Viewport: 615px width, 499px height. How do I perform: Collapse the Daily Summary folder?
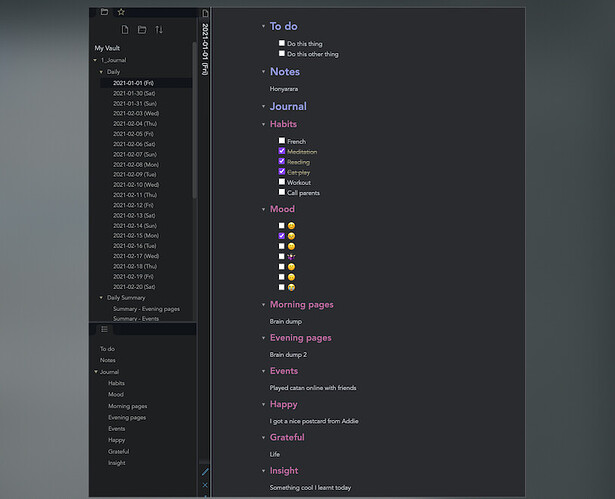coord(101,298)
